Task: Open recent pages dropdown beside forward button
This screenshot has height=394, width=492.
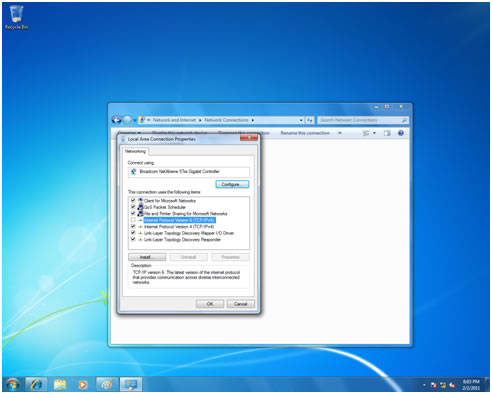Action: pos(135,120)
